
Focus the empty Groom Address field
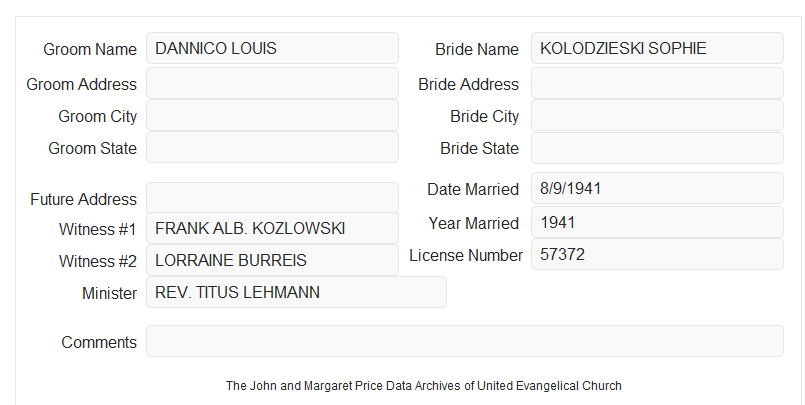[272, 83]
